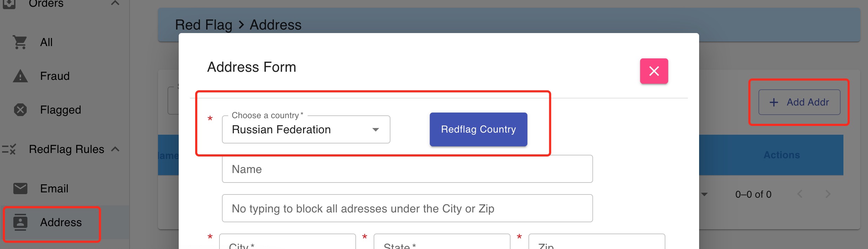Select Email in the sidebar menu

(x=54, y=189)
